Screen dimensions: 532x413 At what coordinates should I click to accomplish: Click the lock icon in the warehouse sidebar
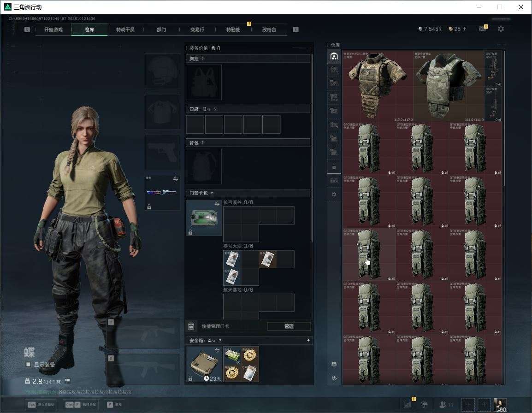334,166
